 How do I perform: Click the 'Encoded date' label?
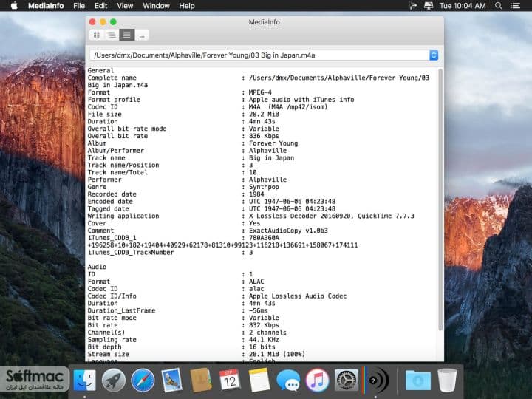pyautogui.click(x=110, y=202)
